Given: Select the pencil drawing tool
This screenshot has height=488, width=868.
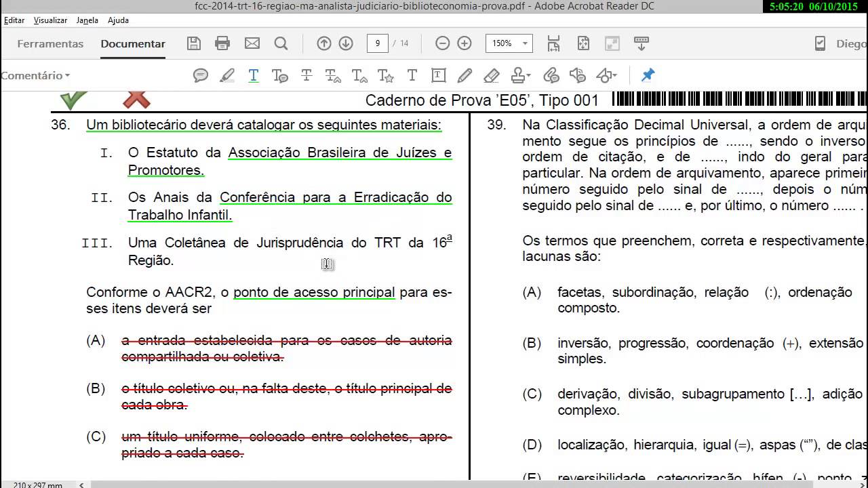Looking at the screenshot, I should click(x=465, y=75).
